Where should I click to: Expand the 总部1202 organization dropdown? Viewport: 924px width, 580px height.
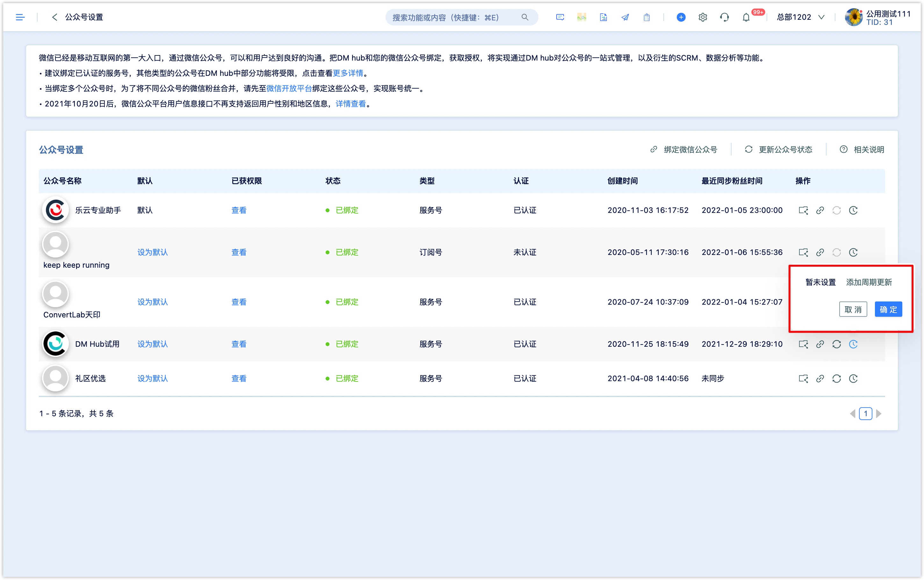pyautogui.click(x=801, y=17)
